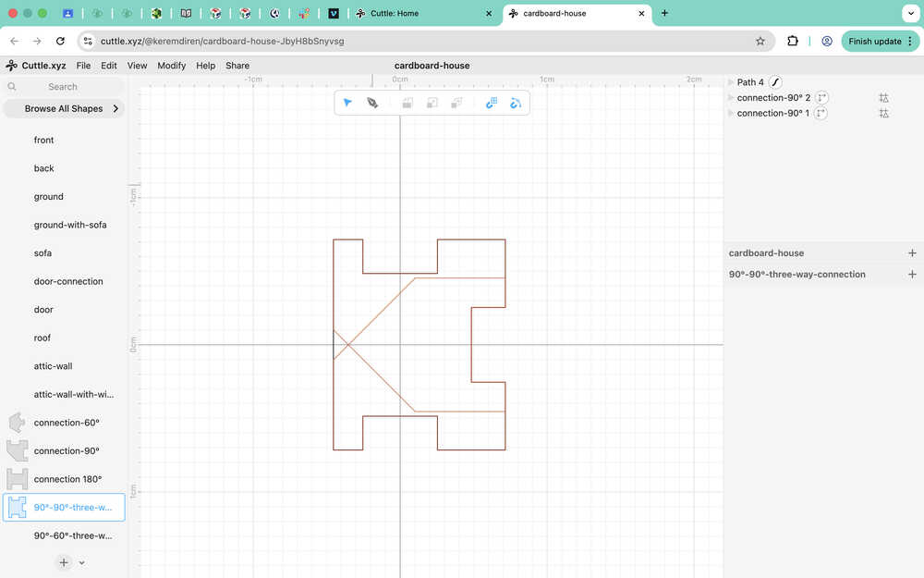The width and height of the screenshot is (924, 578).
Task: Close the Cuttle: Home tab
Action: [x=489, y=13]
